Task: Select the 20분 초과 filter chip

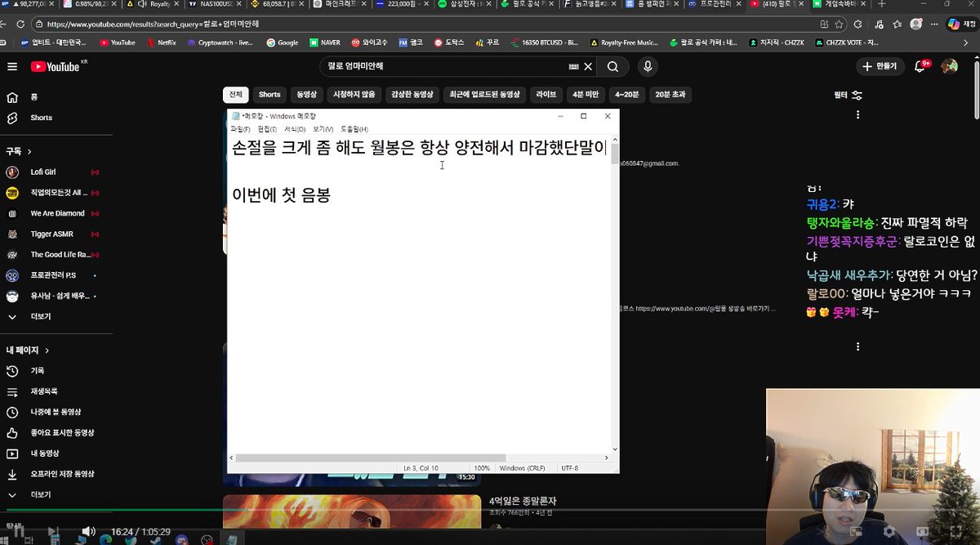Action: point(670,95)
